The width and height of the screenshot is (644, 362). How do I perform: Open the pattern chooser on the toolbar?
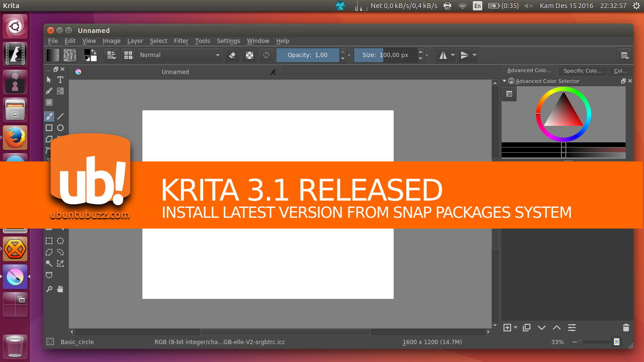69,55
